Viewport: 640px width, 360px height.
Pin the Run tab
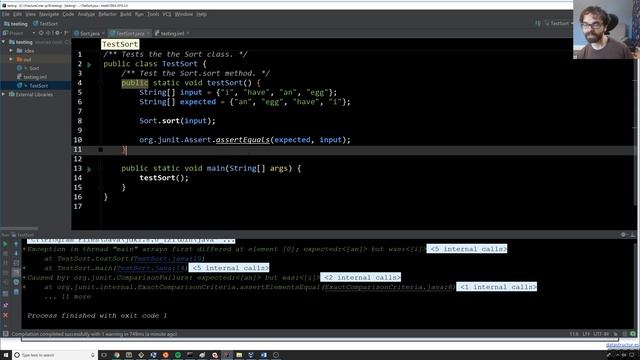5,305
